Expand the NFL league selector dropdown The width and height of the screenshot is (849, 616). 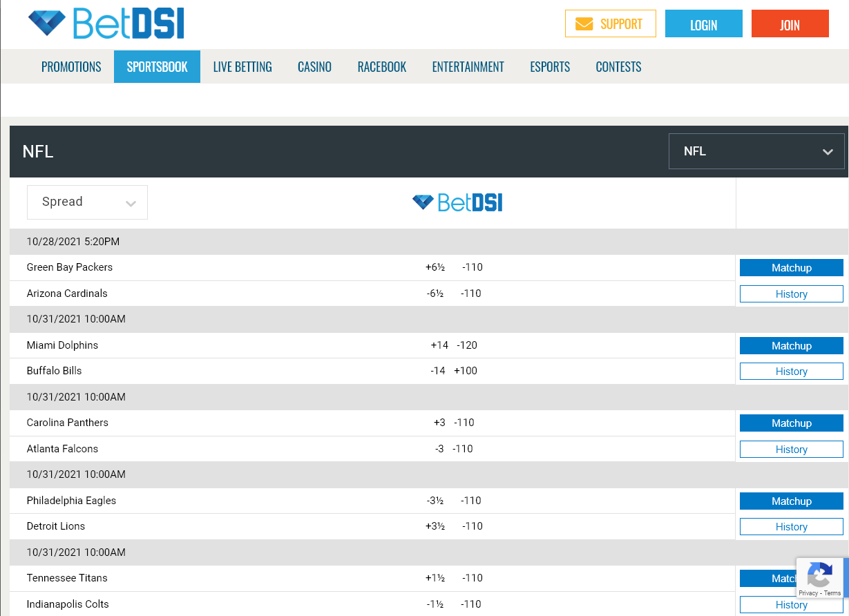coord(756,151)
